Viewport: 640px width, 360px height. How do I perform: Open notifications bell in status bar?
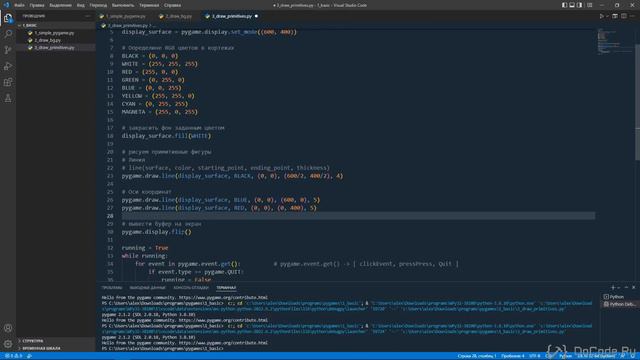633,356
